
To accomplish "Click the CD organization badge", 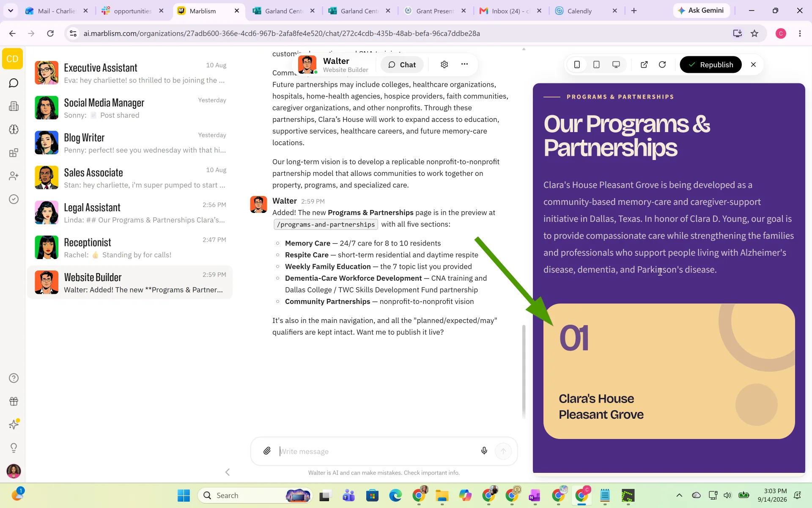I will pos(12,59).
